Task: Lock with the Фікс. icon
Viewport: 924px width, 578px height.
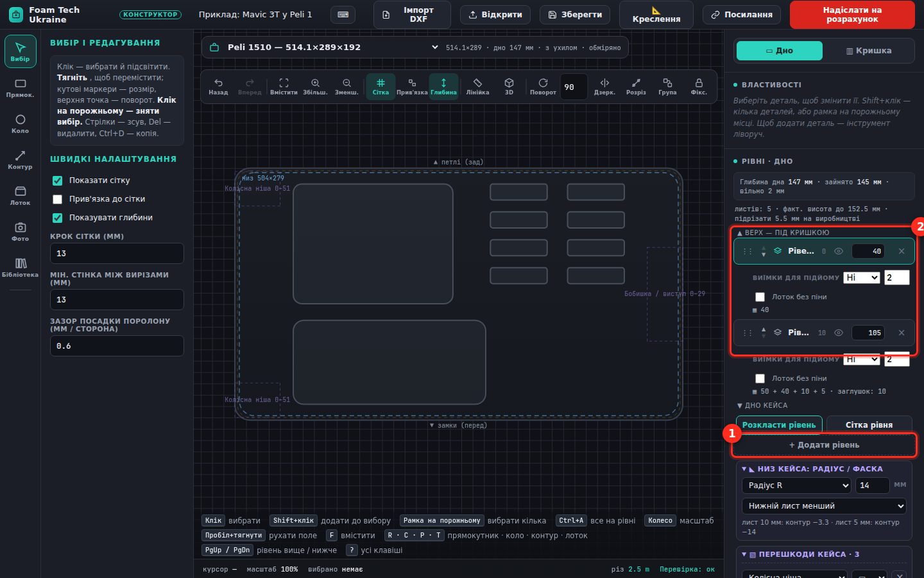Action: coord(699,87)
